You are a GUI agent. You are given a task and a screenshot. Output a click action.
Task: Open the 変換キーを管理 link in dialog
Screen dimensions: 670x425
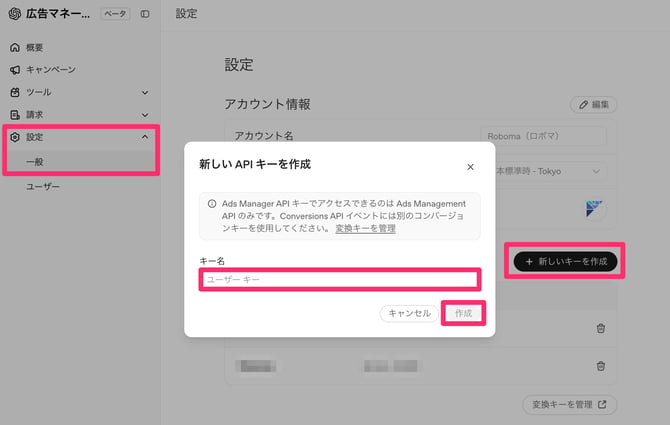coord(365,229)
